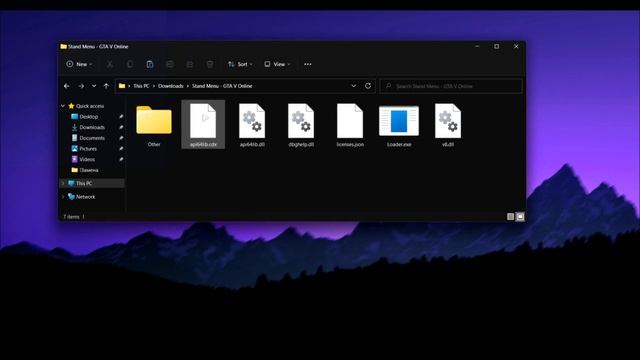Image resolution: width=640 pixels, height=360 pixels.
Task: Select the dbghelp.dll file icon
Action: pos(301,121)
